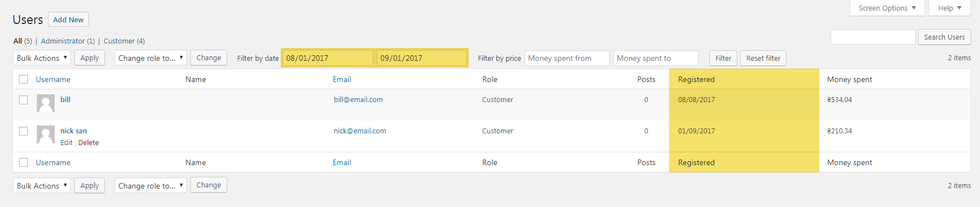This screenshot has height=207, width=980.
Task: Click the Add New user button
Action: click(x=68, y=20)
